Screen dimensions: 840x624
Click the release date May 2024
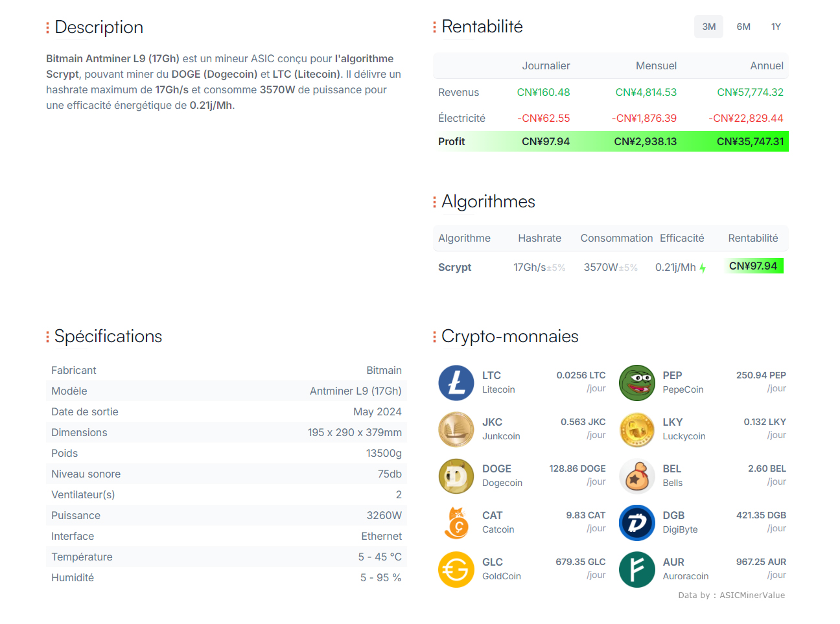pyautogui.click(x=377, y=411)
